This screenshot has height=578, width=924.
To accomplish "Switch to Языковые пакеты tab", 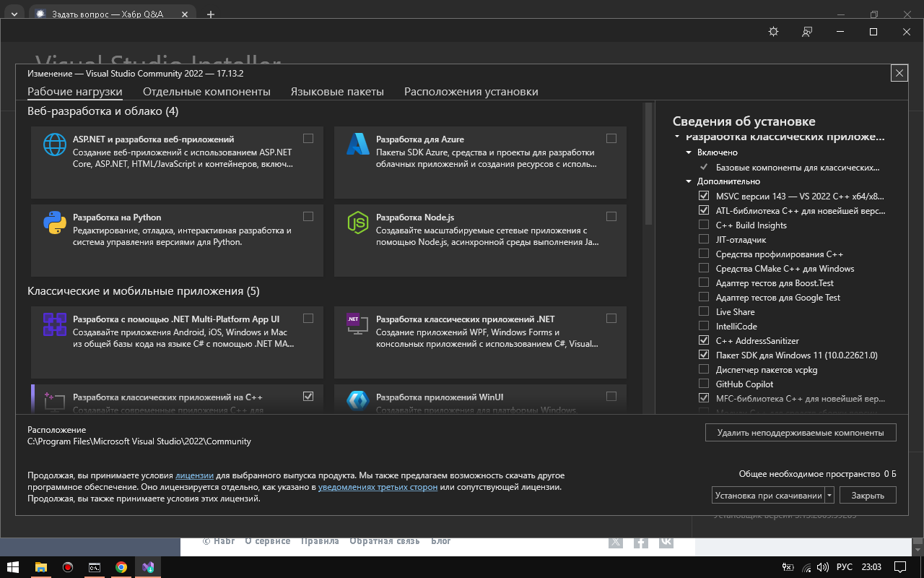I will click(337, 92).
